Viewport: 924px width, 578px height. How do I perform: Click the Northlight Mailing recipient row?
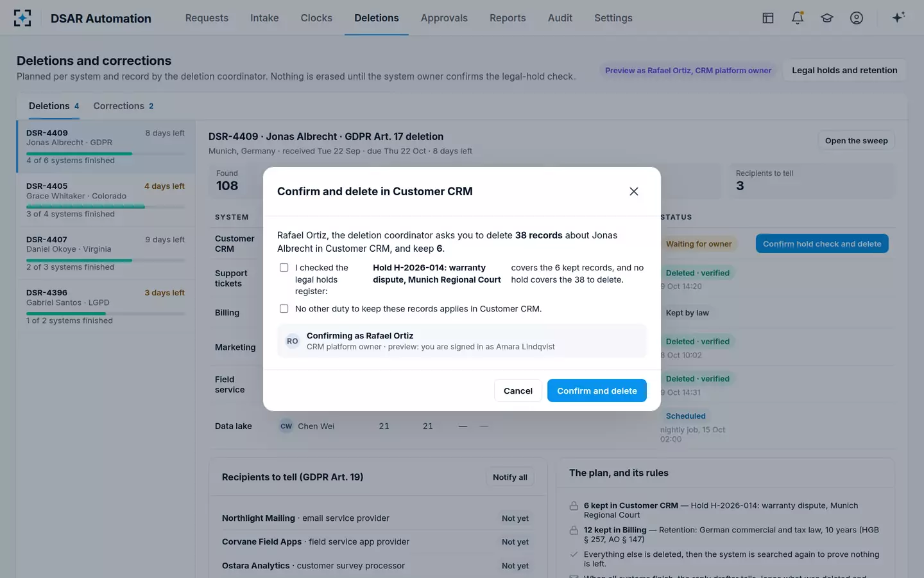click(377, 518)
